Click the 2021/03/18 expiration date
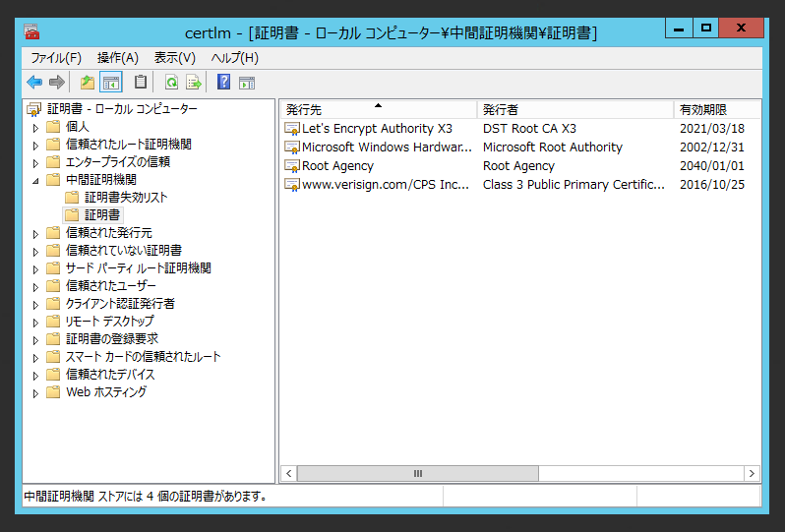 (x=712, y=129)
